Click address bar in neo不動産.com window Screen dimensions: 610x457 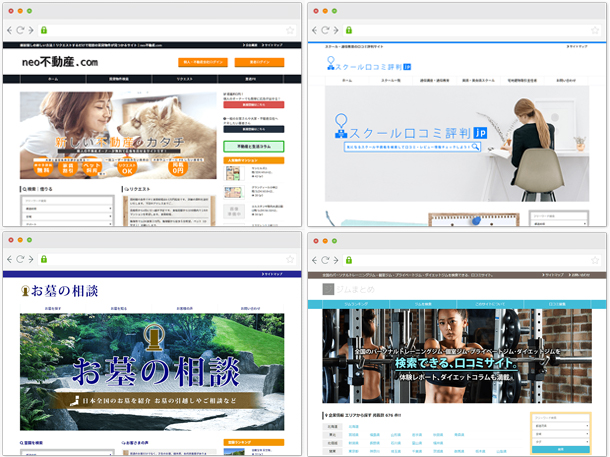point(167,30)
